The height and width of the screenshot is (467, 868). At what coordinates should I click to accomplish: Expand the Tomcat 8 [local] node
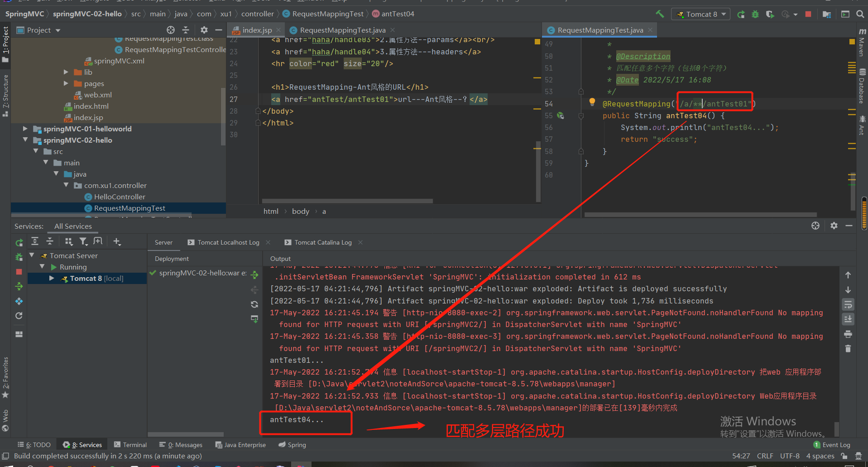point(52,278)
